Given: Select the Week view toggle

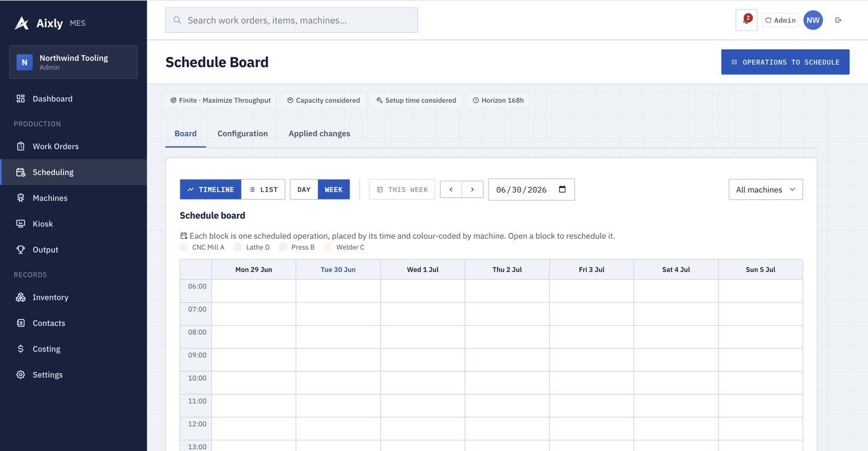Looking at the screenshot, I should coord(334,189).
